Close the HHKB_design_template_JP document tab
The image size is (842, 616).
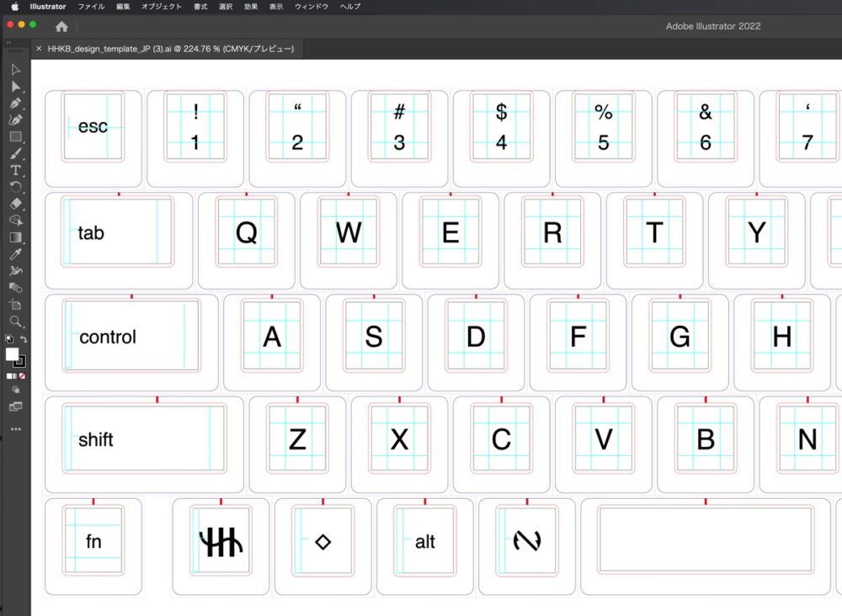(39, 49)
